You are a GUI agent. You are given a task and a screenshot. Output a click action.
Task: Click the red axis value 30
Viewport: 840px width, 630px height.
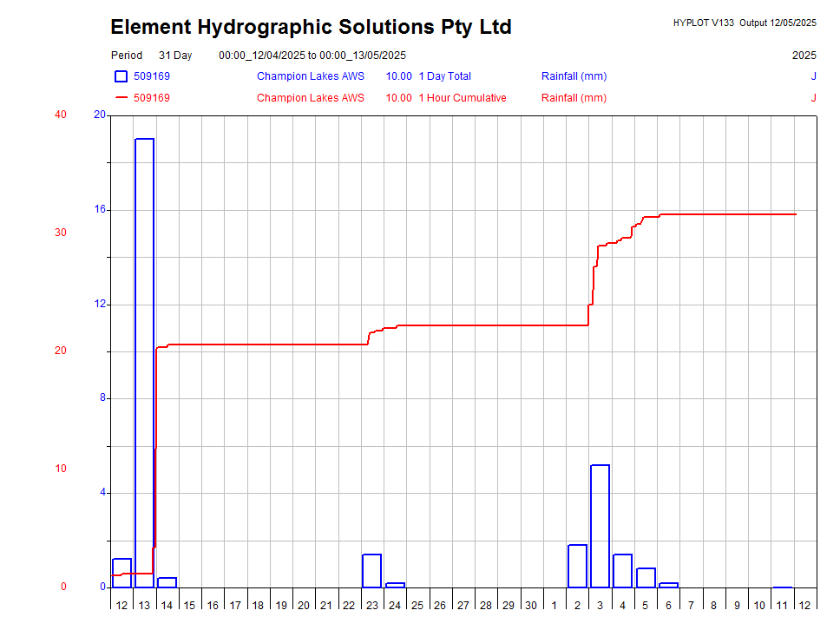(x=61, y=232)
